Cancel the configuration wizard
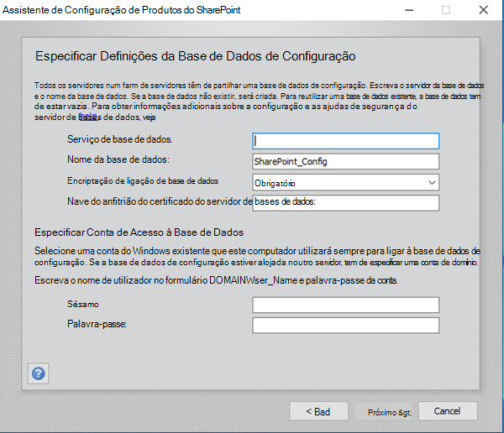The image size is (504, 433). [x=448, y=411]
